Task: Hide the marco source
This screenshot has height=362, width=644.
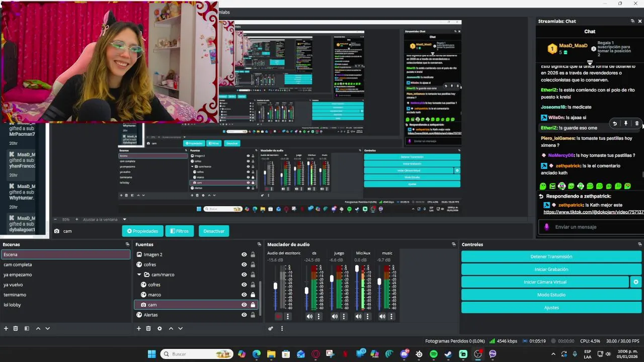Action: coord(244,295)
